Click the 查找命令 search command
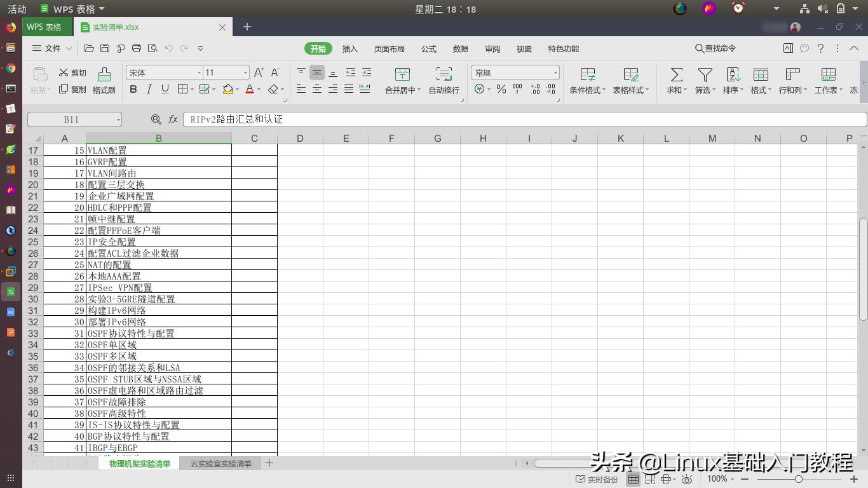The image size is (868, 488). coord(716,48)
